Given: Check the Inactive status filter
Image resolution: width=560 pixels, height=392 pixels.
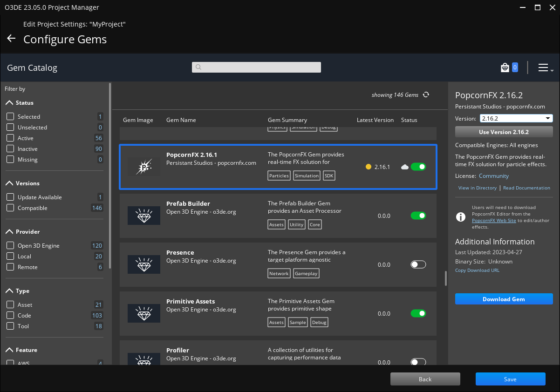Looking at the screenshot, I should 10,149.
